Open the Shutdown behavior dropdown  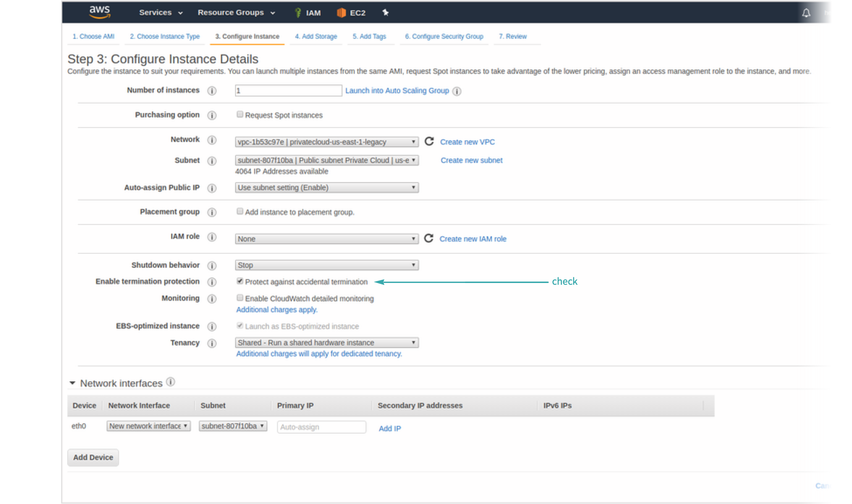pyautogui.click(x=326, y=265)
